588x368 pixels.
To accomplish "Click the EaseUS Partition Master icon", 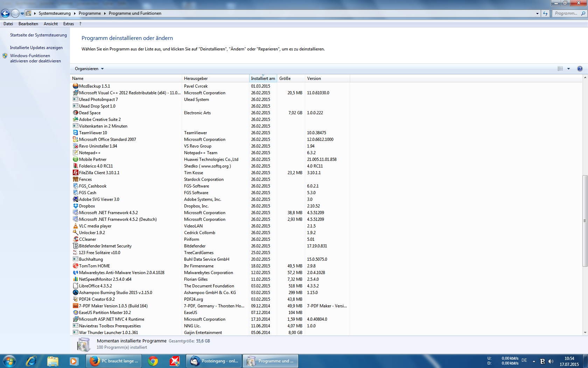I will 75,312.
